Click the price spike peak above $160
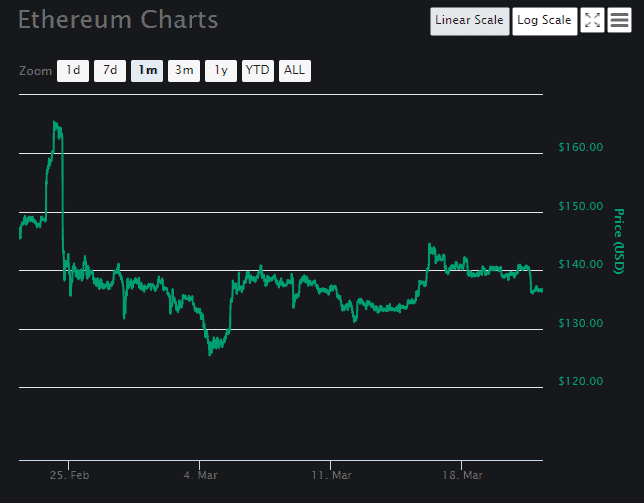The height and width of the screenshot is (503, 644). point(55,123)
